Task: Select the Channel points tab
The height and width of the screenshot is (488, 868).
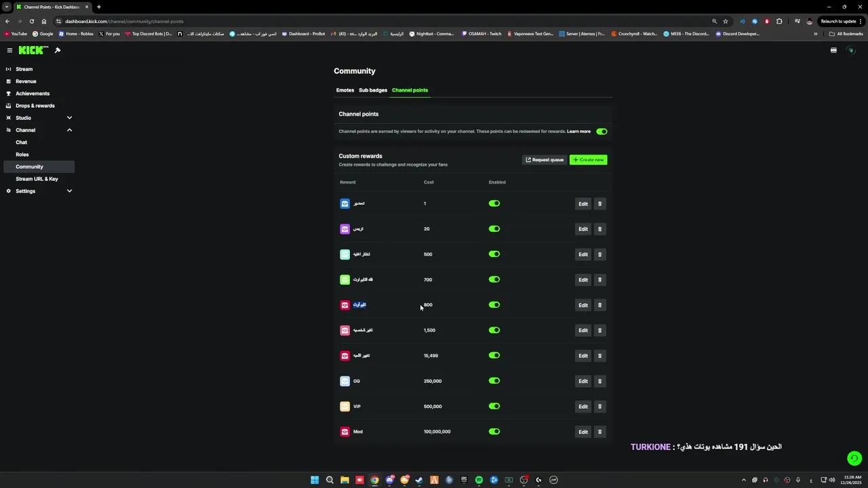Action: pos(410,90)
